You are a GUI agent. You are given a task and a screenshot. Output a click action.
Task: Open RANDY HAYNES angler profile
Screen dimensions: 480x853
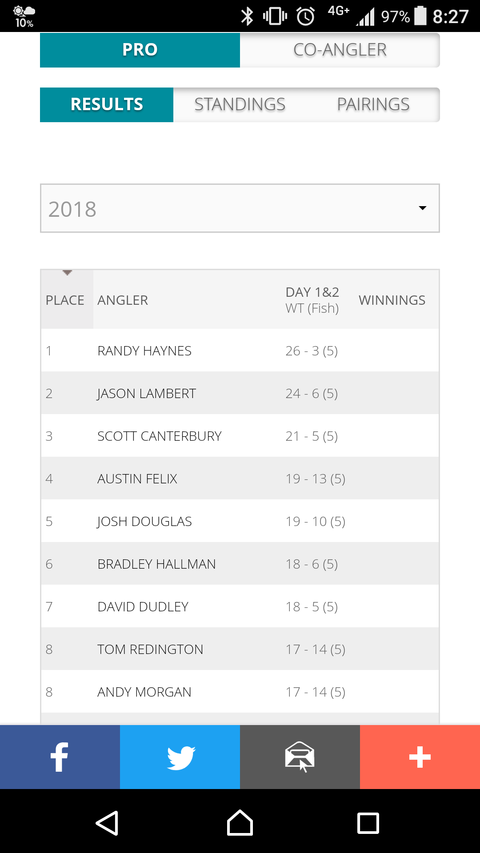pyautogui.click(x=144, y=351)
